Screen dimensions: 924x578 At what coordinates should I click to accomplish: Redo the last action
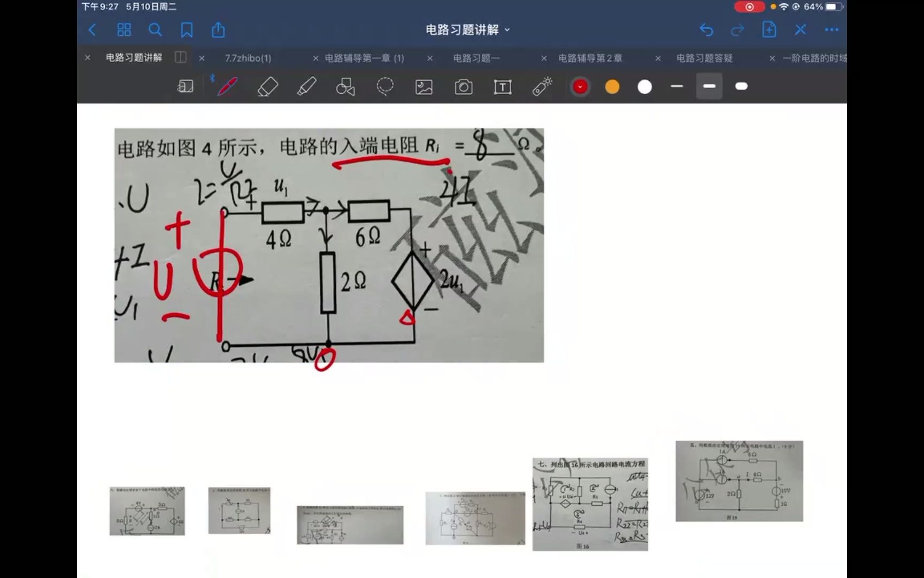tap(737, 30)
